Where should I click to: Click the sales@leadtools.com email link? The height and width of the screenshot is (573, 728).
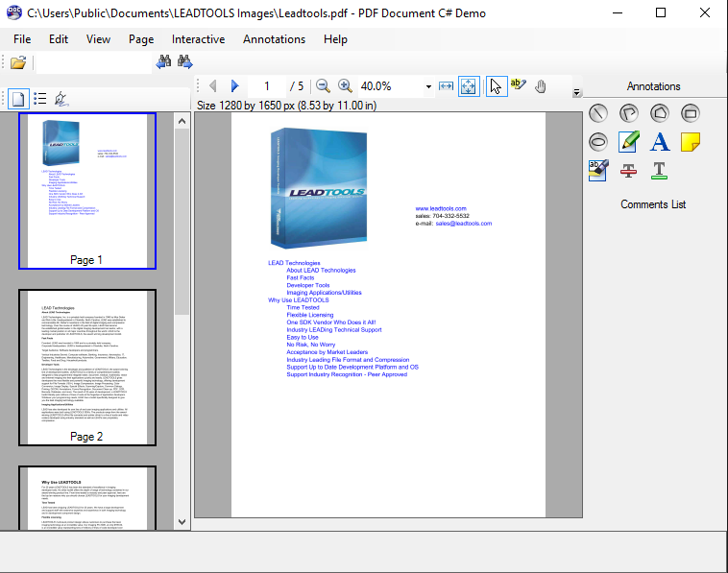463,224
